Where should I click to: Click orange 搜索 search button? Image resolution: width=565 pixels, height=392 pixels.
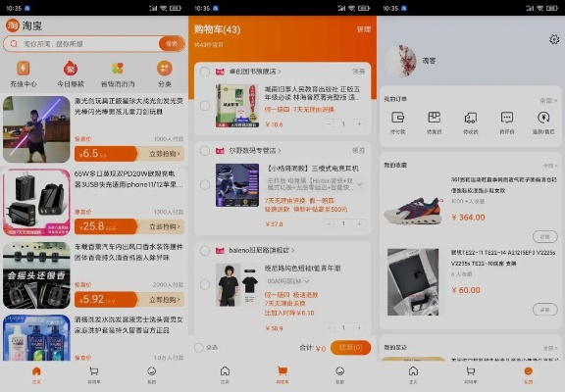pyautogui.click(x=172, y=44)
